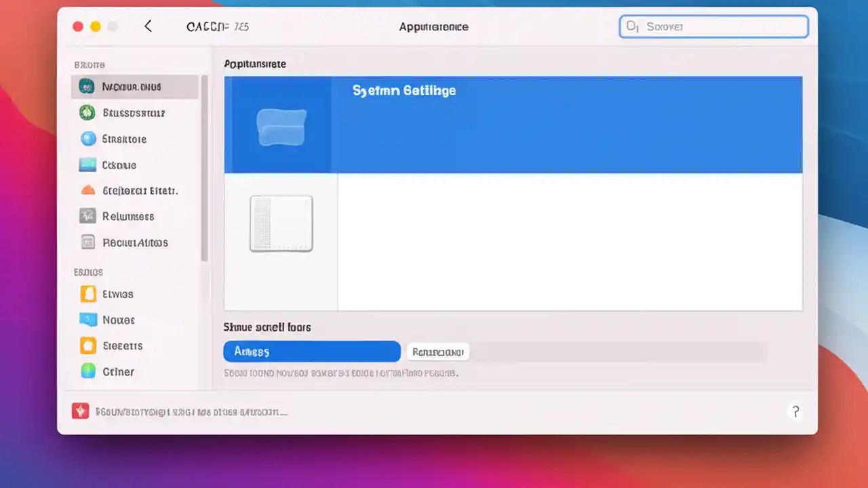
Task: Select the highlighted System Settings banner preview
Action: point(513,125)
